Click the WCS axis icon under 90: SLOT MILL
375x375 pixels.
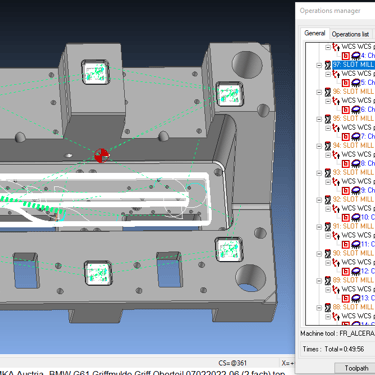coord(336,262)
